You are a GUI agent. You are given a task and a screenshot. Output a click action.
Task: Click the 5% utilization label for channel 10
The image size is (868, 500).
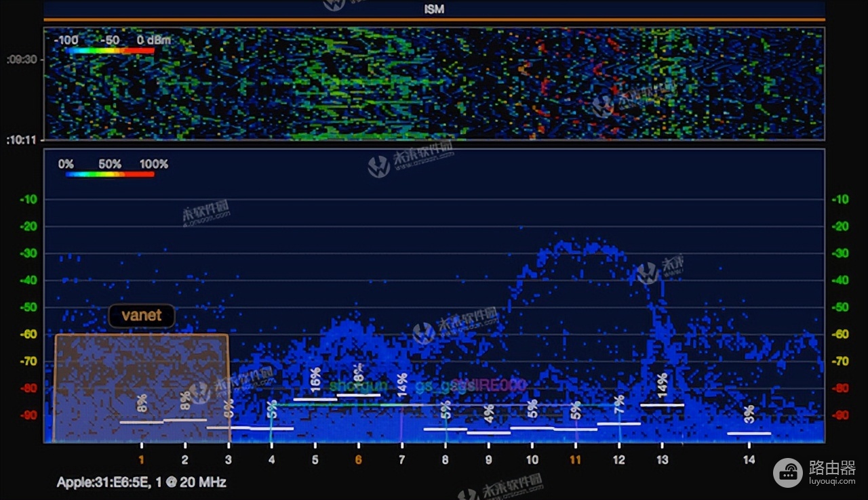(533, 409)
